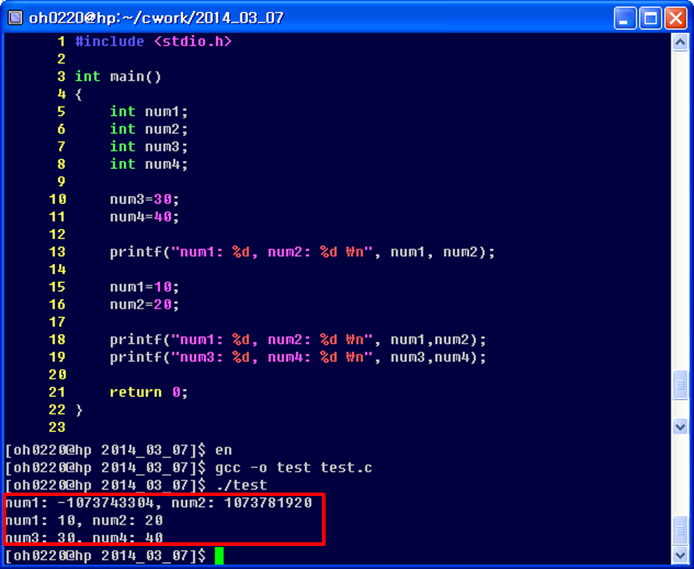Click line number 12
This screenshot has height=569, width=694.
57,235
